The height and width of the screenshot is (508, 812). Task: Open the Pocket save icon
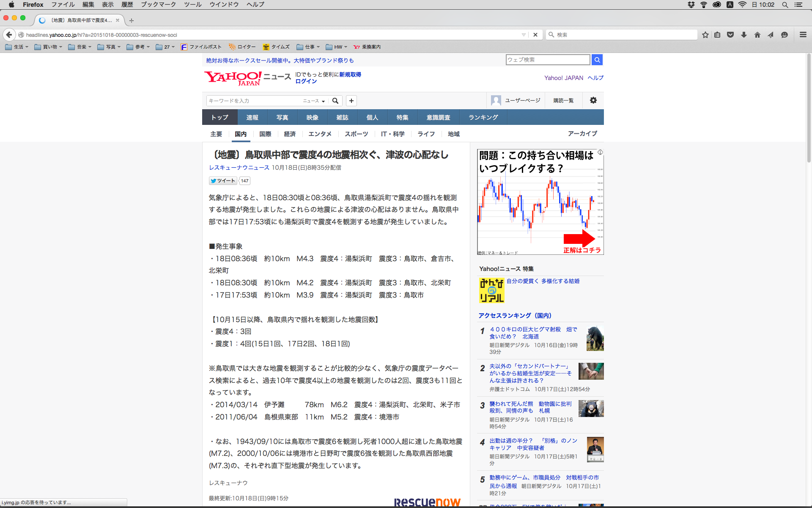point(730,35)
